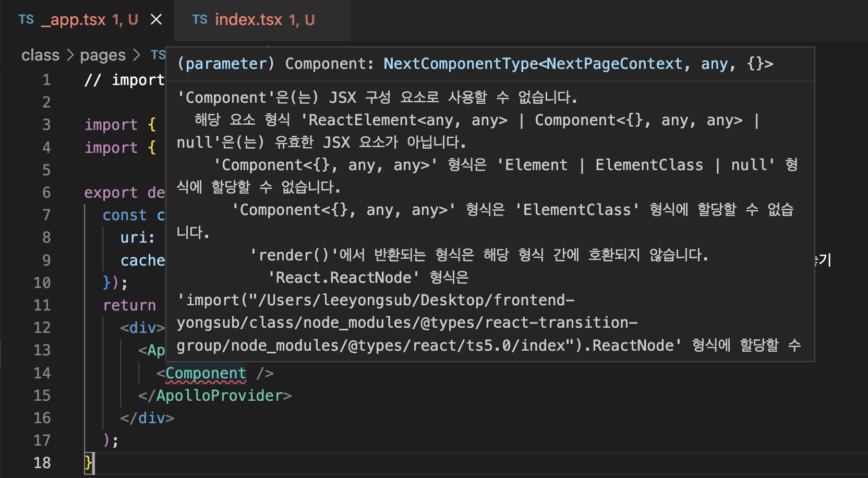Click the 'const' keyword on line 7

[125, 215]
